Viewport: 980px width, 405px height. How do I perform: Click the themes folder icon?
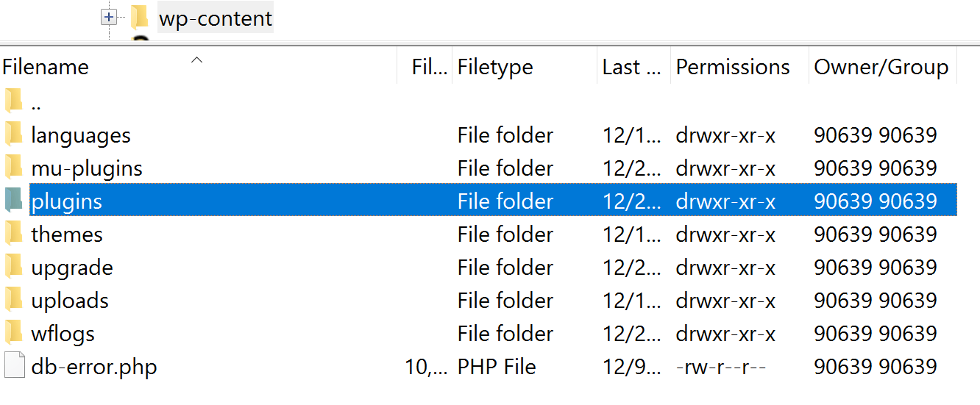click(14, 234)
